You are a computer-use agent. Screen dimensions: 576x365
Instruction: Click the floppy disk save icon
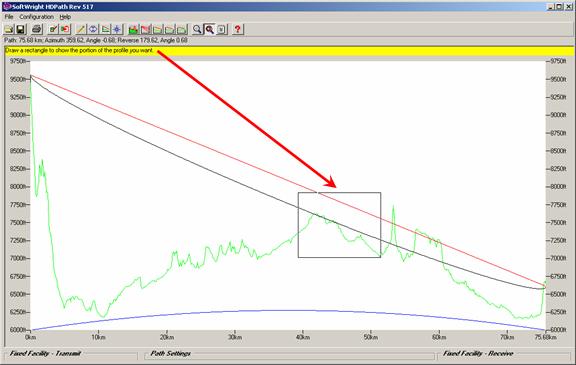pos(21,29)
